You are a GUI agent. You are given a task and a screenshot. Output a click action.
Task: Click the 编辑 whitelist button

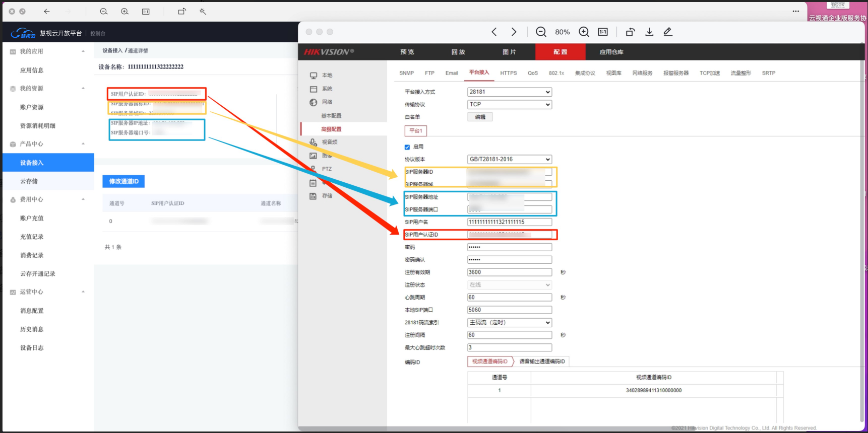click(x=480, y=117)
